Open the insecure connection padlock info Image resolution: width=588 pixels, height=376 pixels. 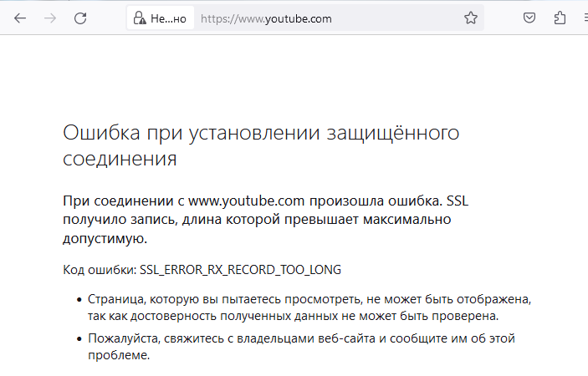coord(161,18)
